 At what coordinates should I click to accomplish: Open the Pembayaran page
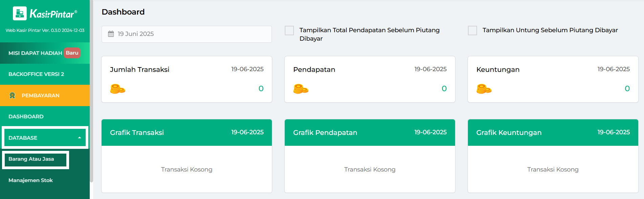tap(41, 96)
